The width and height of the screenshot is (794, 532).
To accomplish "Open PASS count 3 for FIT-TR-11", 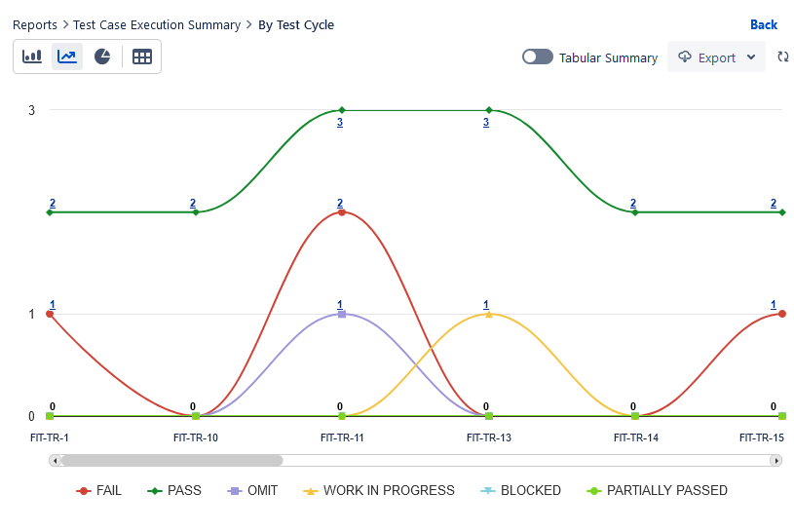I will (x=340, y=123).
